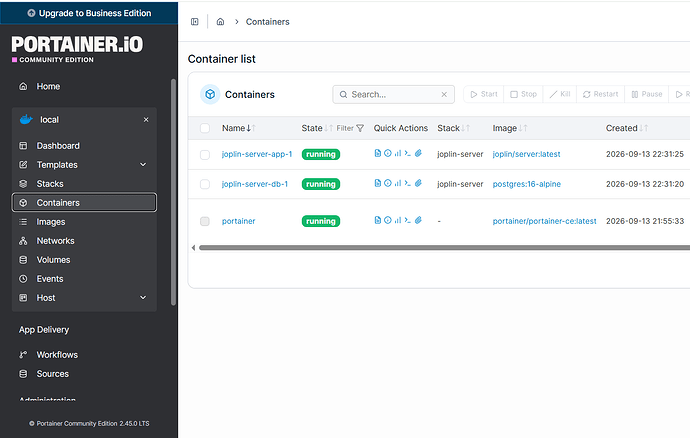Click the sidebar vertical scrollbar
The width and height of the screenshot is (690, 438).
173,192
